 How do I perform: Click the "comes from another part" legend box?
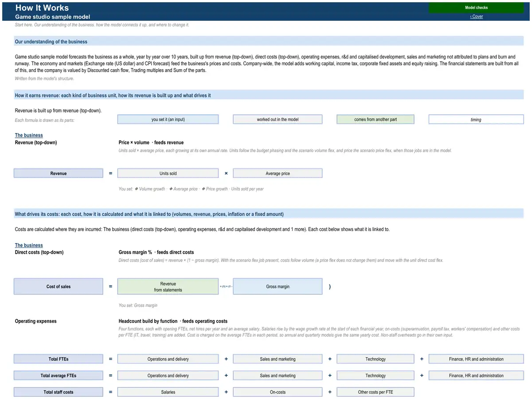(376, 119)
